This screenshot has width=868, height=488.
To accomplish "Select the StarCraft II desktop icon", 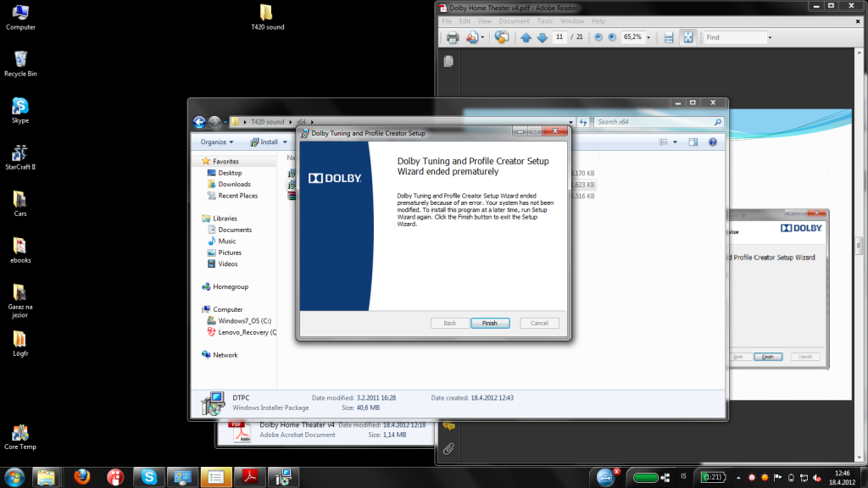I will click(x=20, y=157).
